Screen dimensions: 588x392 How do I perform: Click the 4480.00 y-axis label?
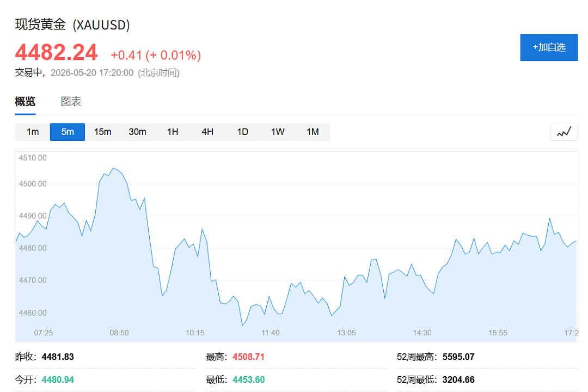point(33,248)
